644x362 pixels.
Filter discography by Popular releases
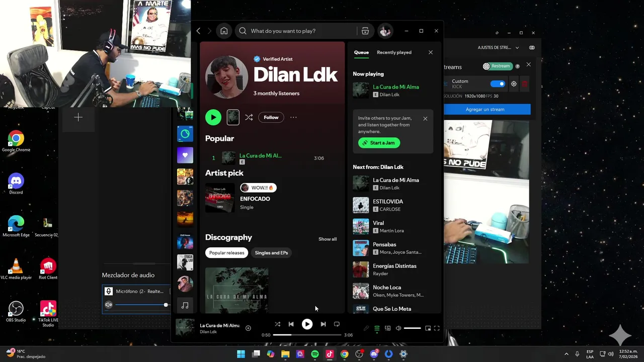227,253
